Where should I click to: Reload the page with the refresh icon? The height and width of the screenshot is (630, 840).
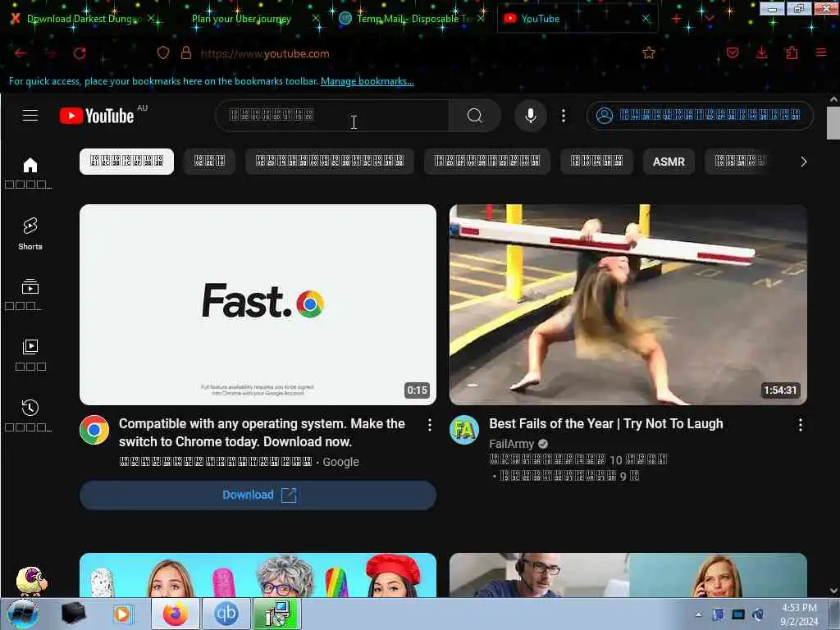pyautogui.click(x=80, y=53)
